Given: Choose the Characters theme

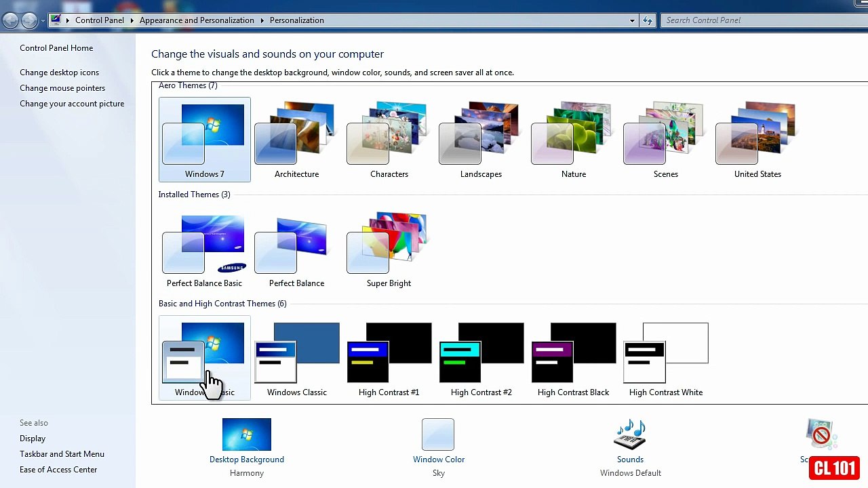Looking at the screenshot, I should click(x=389, y=140).
